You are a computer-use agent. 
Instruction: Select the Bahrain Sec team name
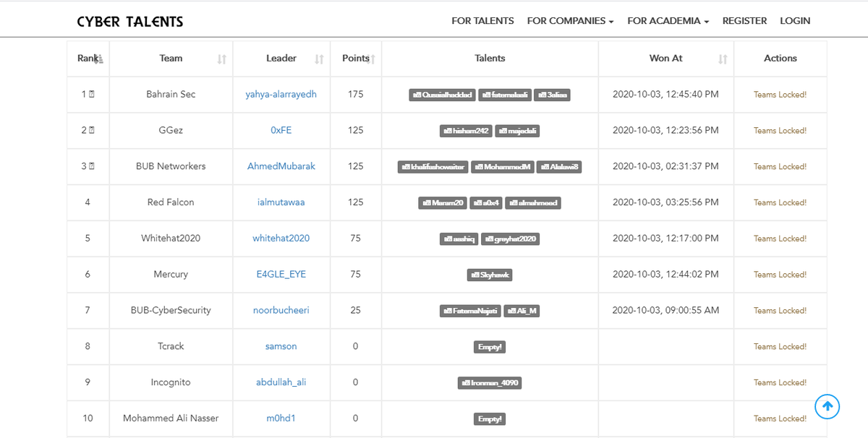(x=171, y=95)
